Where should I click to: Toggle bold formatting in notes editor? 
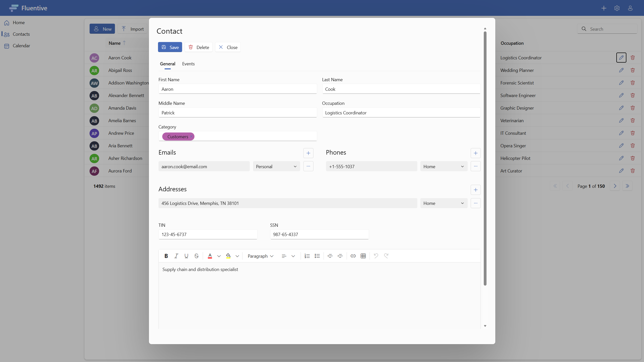click(166, 256)
